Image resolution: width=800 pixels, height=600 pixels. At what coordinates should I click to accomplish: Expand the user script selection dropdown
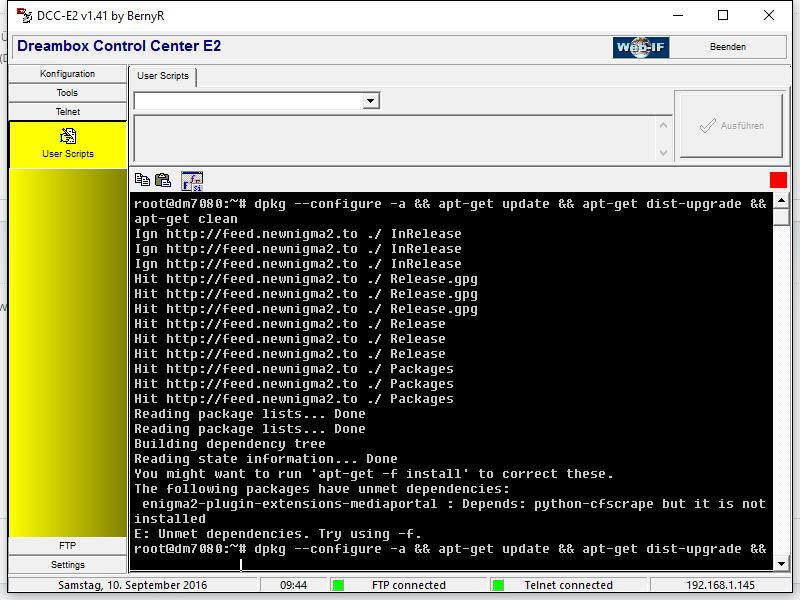[x=371, y=101]
